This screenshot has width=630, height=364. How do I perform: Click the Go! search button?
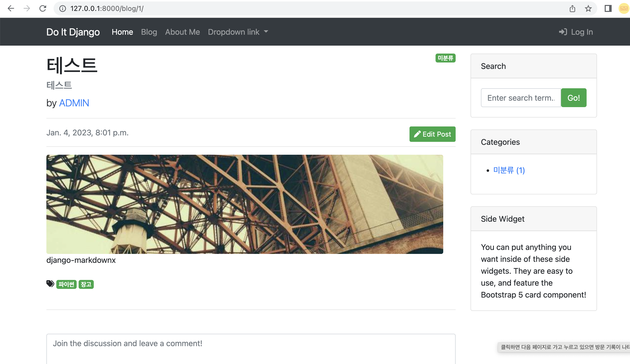coord(573,98)
